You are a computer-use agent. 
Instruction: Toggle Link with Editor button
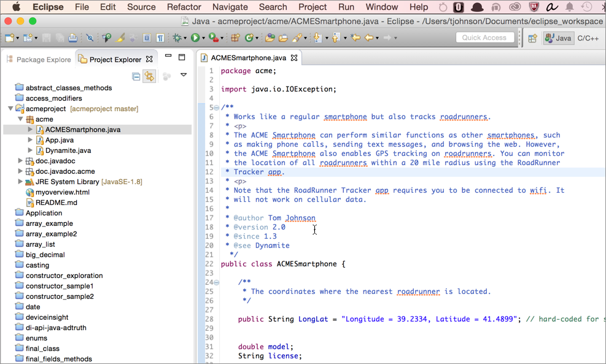(x=149, y=77)
